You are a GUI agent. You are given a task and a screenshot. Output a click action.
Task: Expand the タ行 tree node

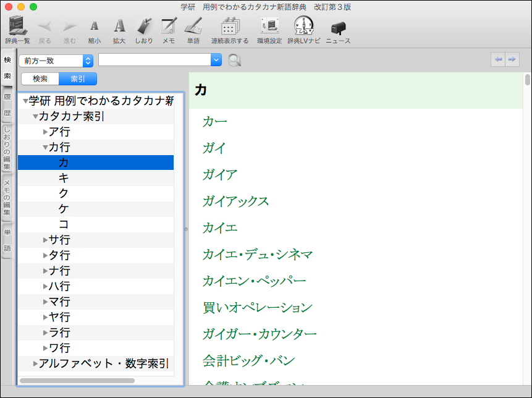point(45,255)
